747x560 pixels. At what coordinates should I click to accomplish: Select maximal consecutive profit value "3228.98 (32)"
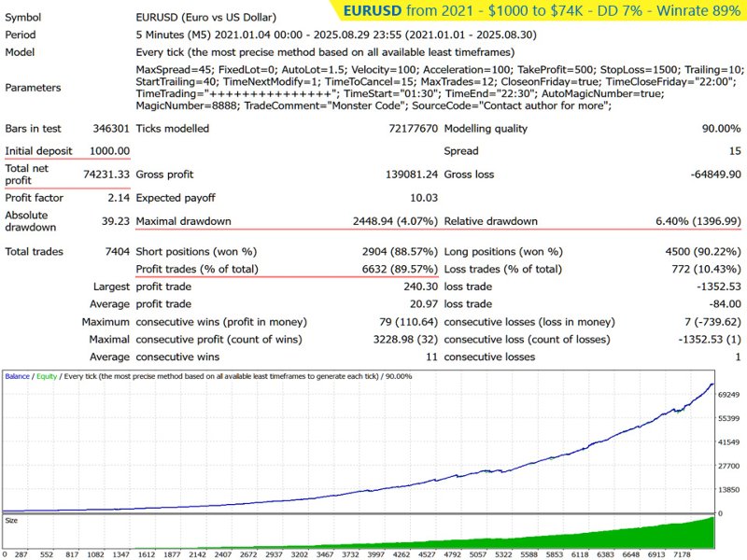tap(405, 340)
